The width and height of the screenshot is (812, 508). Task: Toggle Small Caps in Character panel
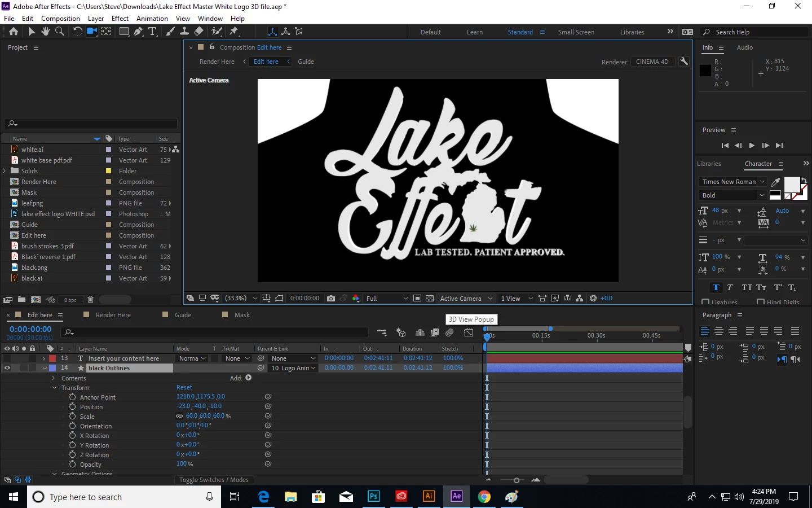[761, 287]
